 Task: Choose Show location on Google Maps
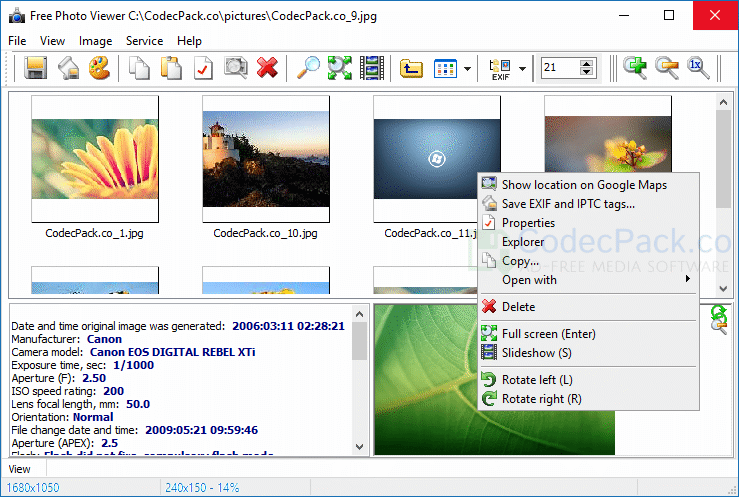click(588, 185)
